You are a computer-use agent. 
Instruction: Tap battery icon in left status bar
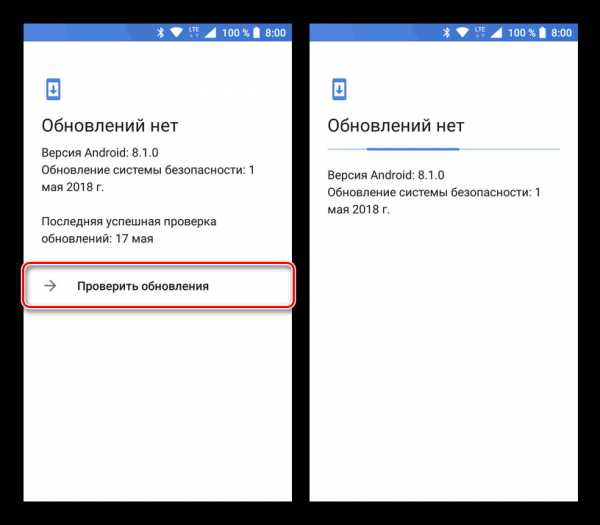coord(256,33)
